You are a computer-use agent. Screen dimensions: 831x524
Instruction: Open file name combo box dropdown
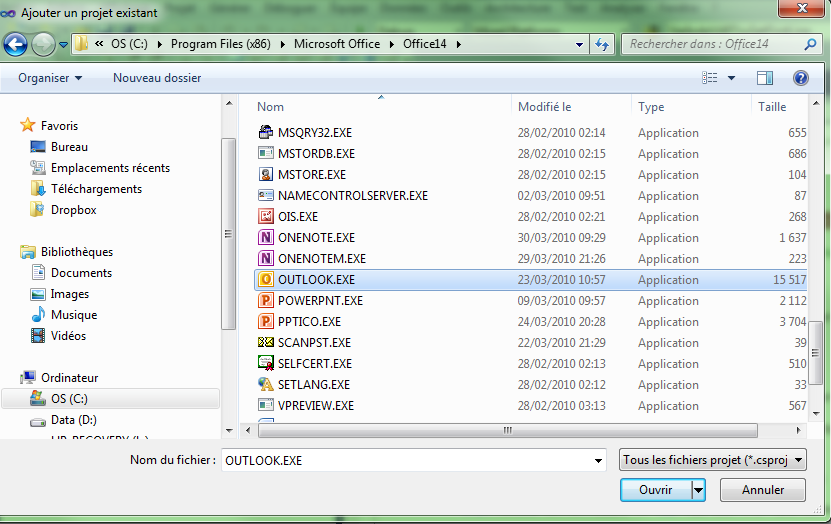coord(598,461)
